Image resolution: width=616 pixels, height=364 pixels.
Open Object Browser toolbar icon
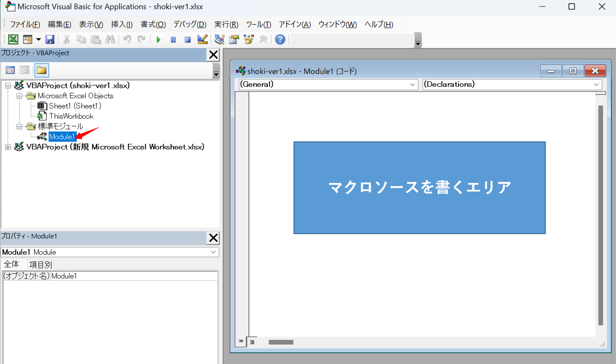click(248, 40)
